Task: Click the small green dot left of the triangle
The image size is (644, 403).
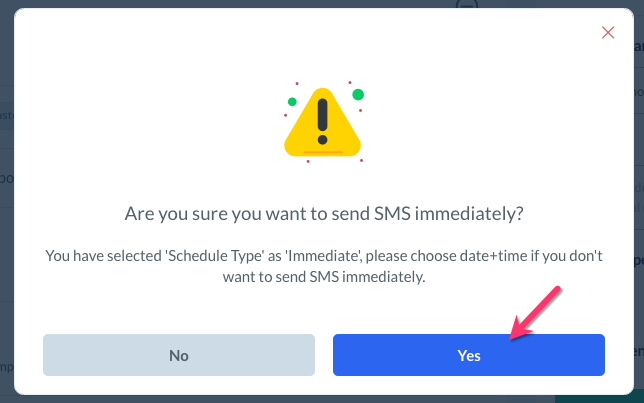Action: point(292,102)
